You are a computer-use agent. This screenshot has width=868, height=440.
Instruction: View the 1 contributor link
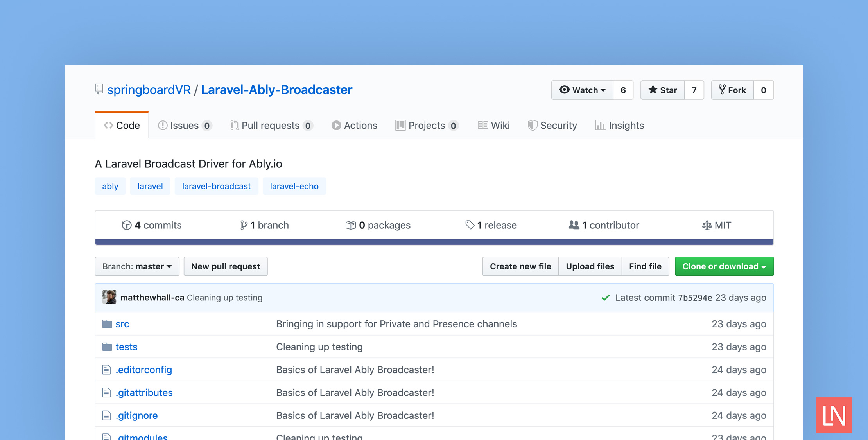click(x=604, y=225)
